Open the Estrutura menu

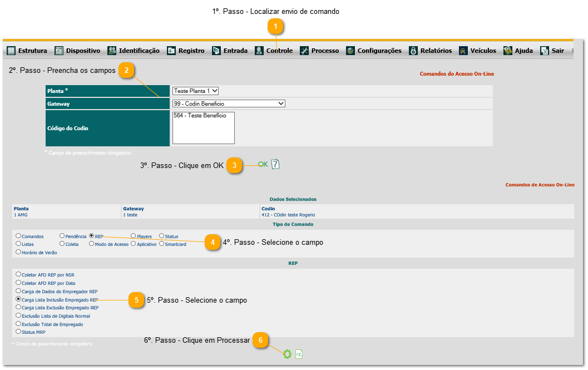pyautogui.click(x=33, y=51)
